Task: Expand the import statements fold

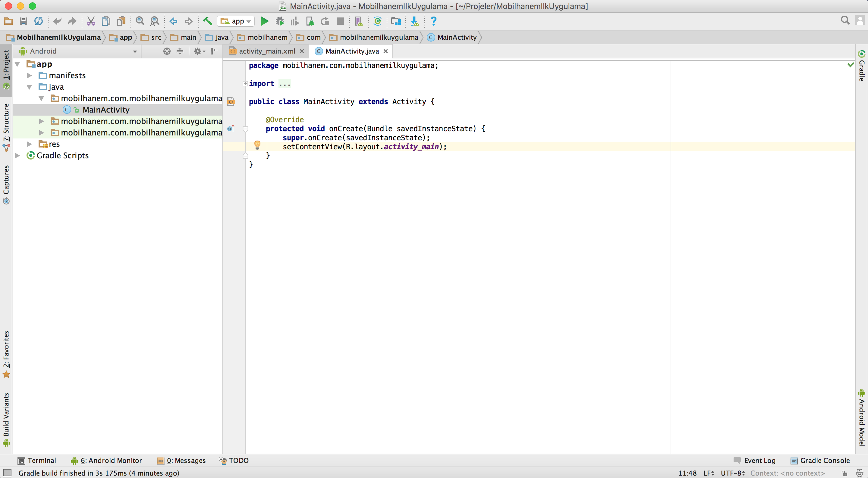Action: (245, 83)
